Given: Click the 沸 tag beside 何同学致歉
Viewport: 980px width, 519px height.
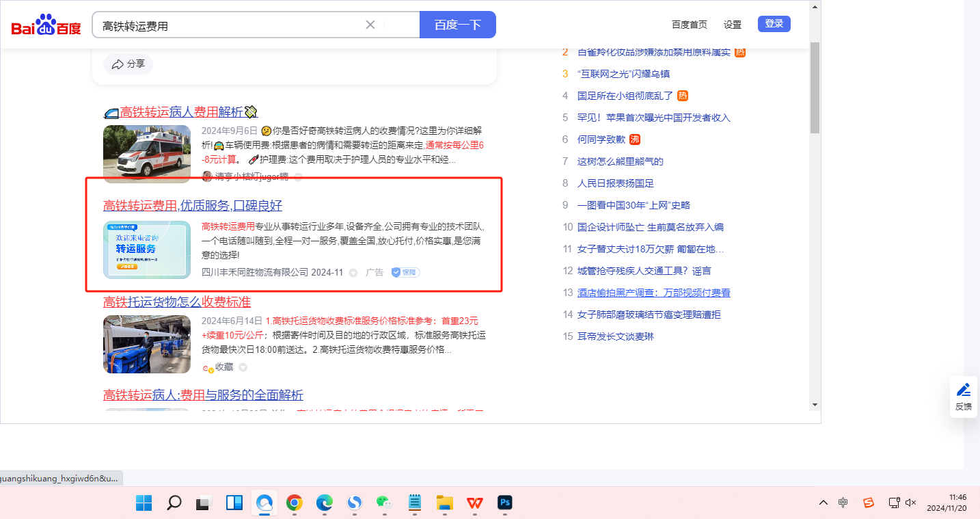Looking at the screenshot, I should click(x=635, y=139).
